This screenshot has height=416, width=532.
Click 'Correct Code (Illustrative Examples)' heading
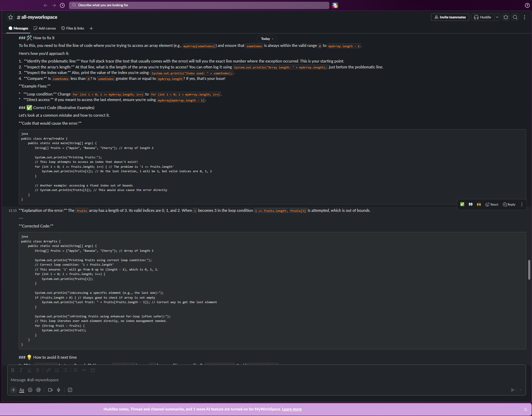click(64, 108)
